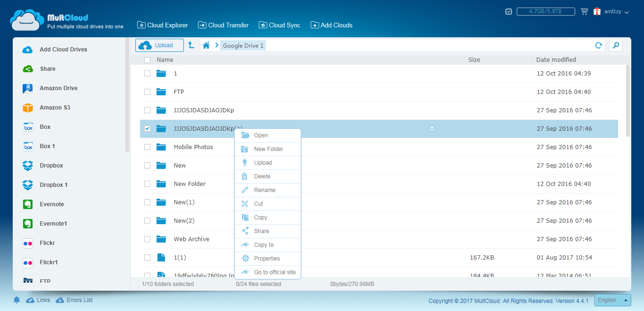Select Copy to in the context menu
The height and width of the screenshot is (311, 644).
click(264, 245)
